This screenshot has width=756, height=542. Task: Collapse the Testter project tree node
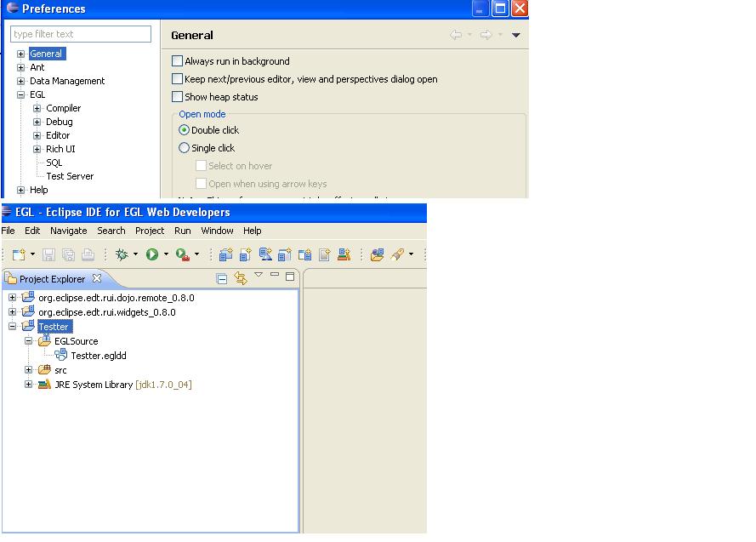pyautogui.click(x=13, y=326)
